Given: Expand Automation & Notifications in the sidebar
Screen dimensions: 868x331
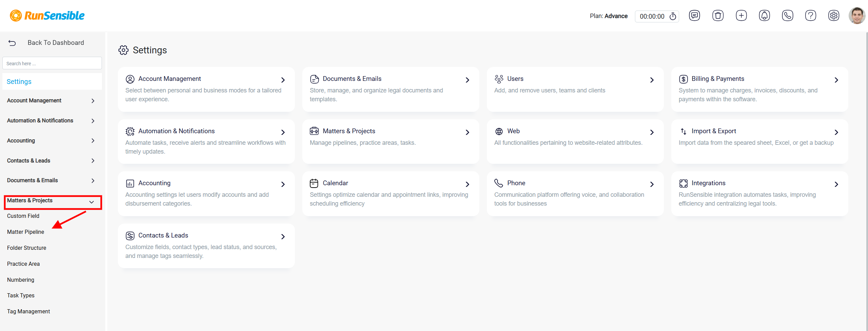Looking at the screenshot, I should point(51,121).
